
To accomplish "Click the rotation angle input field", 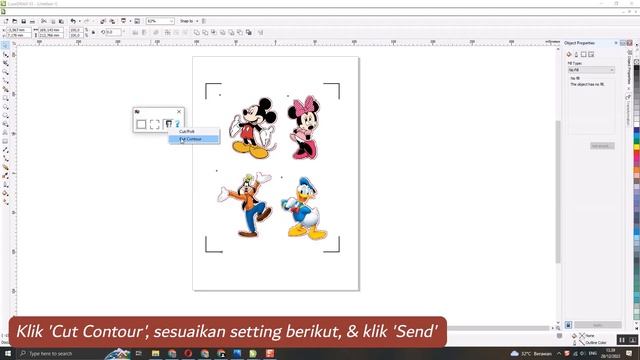I will (x=113, y=32).
